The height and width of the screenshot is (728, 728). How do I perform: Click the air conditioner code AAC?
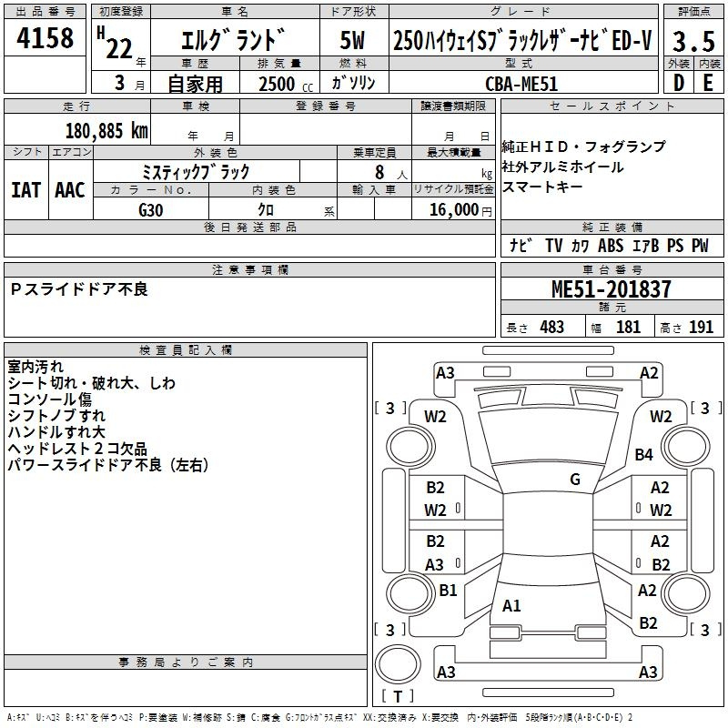(70, 190)
